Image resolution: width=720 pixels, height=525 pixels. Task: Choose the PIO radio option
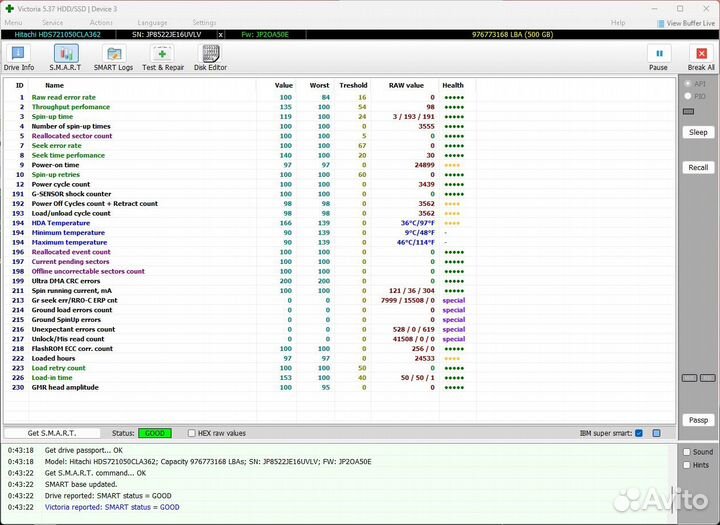[687, 96]
